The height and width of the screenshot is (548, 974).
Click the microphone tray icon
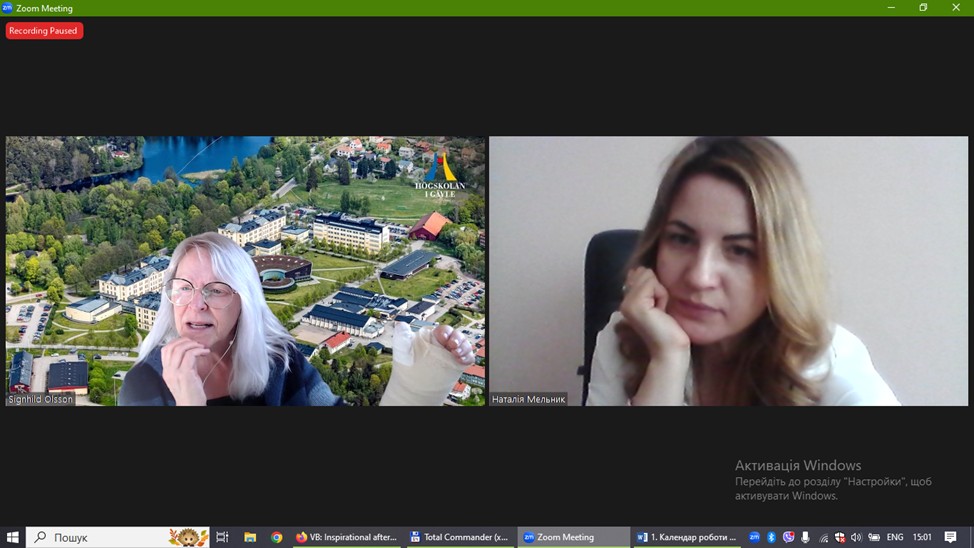805,537
